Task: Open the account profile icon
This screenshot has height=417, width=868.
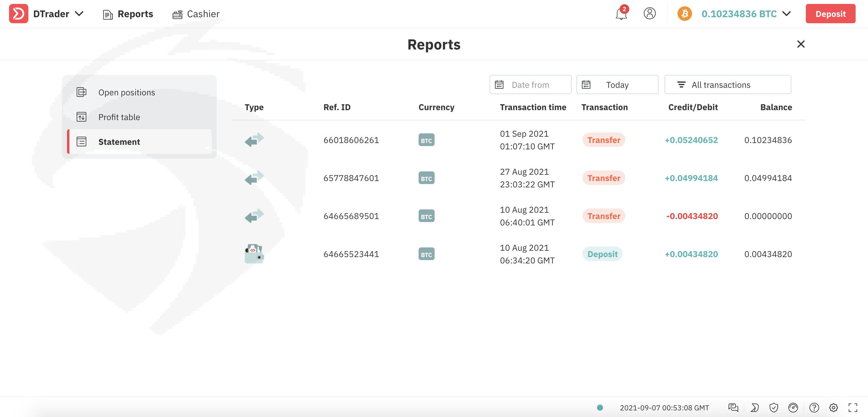Action: pos(649,14)
